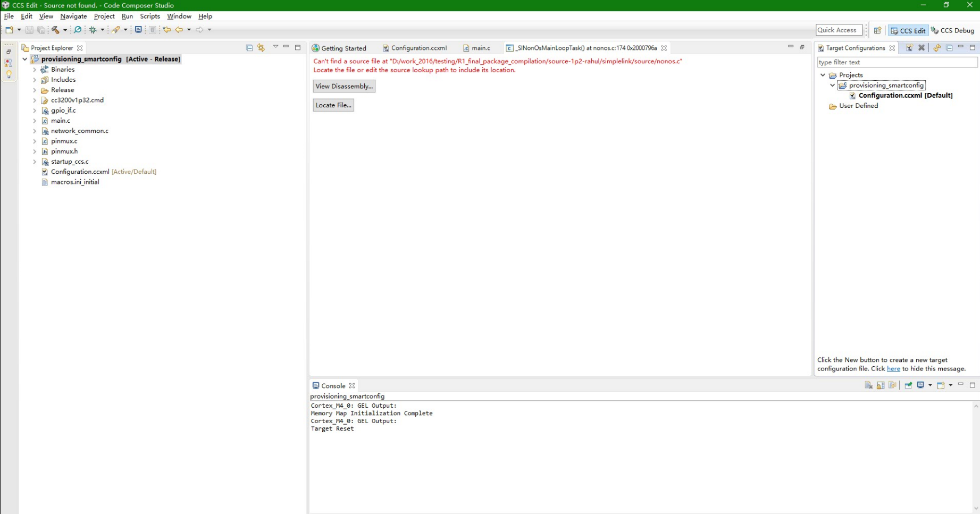Switch to the main.c editor tab
Image resolution: width=980 pixels, height=514 pixels.
point(476,48)
